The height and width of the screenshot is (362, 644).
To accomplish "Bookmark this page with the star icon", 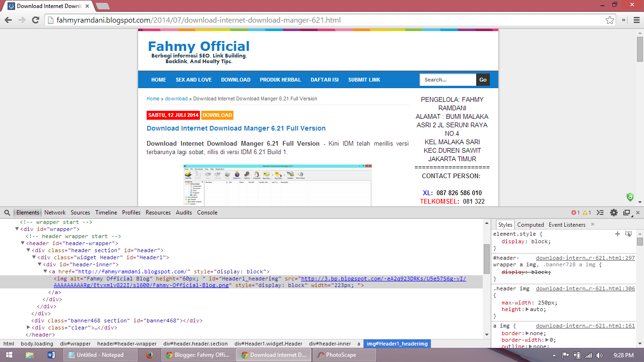I will click(610, 20).
